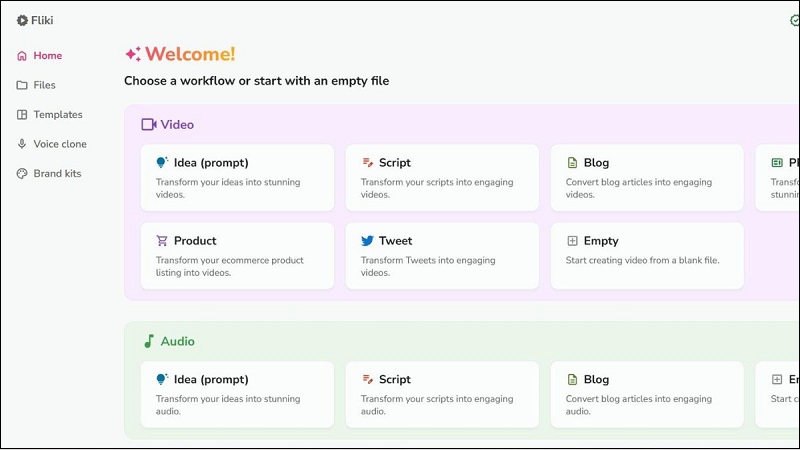Click the Audio section music note icon
800x450 pixels.
coord(149,342)
